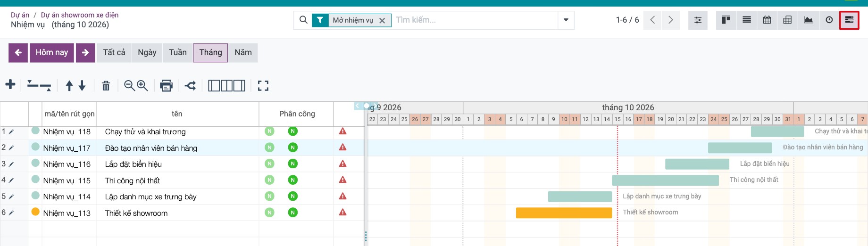Edit the pencil for Nhiệm vụ_116
This screenshot has width=868, height=246.
[x=11, y=164]
